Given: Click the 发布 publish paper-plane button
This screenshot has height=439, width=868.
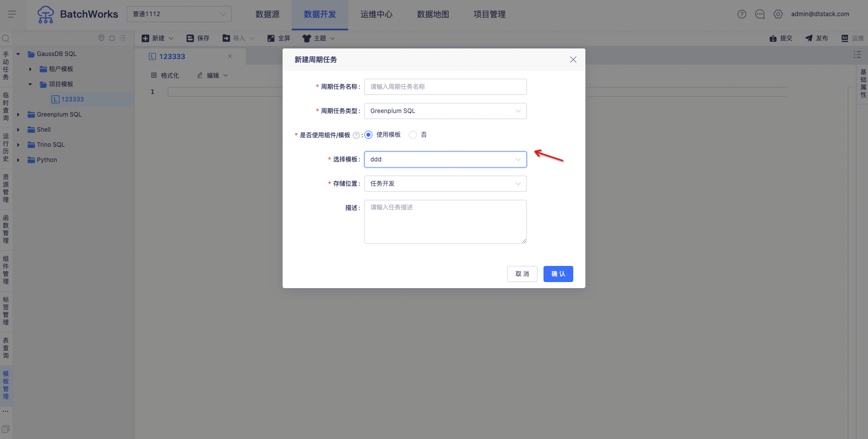Looking at the screenshot, I should click(x=817, y=38).
